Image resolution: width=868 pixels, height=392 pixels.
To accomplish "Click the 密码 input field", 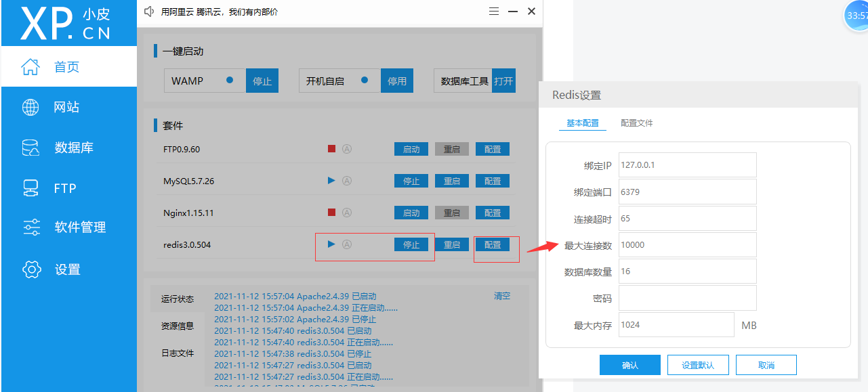I will 687,298.
